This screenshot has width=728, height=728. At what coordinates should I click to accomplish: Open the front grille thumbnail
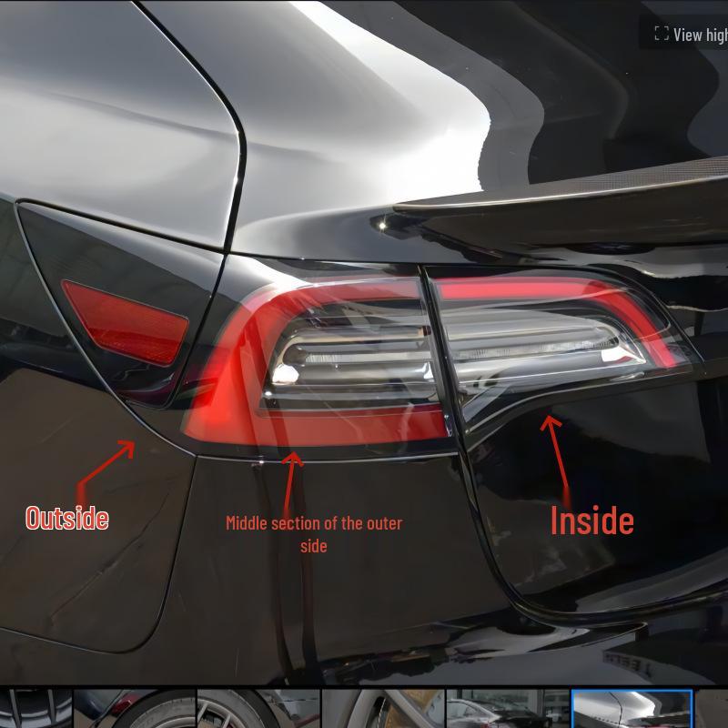pyautogui.click(x=35, y=709)
